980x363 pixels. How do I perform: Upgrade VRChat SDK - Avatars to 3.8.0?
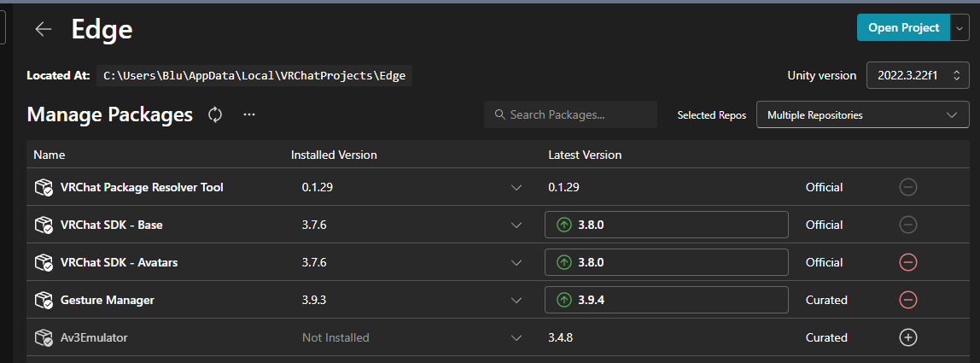tap(666, 262)
